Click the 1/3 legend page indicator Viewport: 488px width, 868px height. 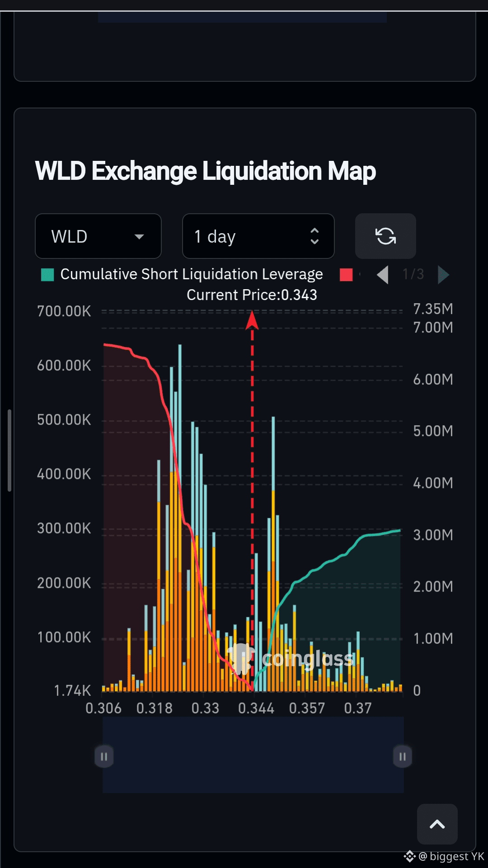click(x=413, y=274)
